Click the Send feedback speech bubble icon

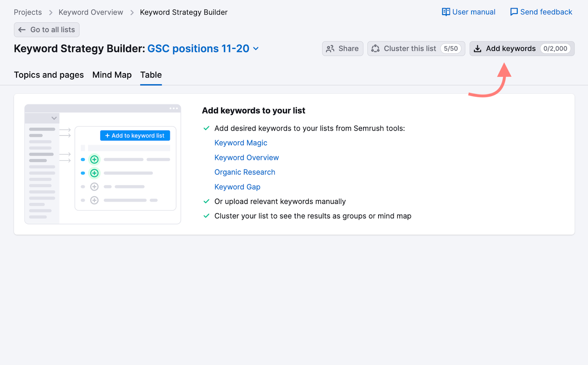(x=514, y=12)
